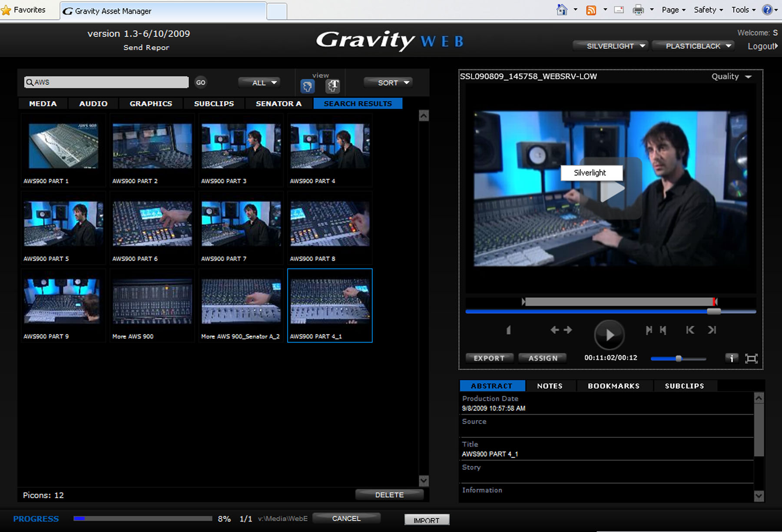Click the info icon in player

[x=732, y=358]
